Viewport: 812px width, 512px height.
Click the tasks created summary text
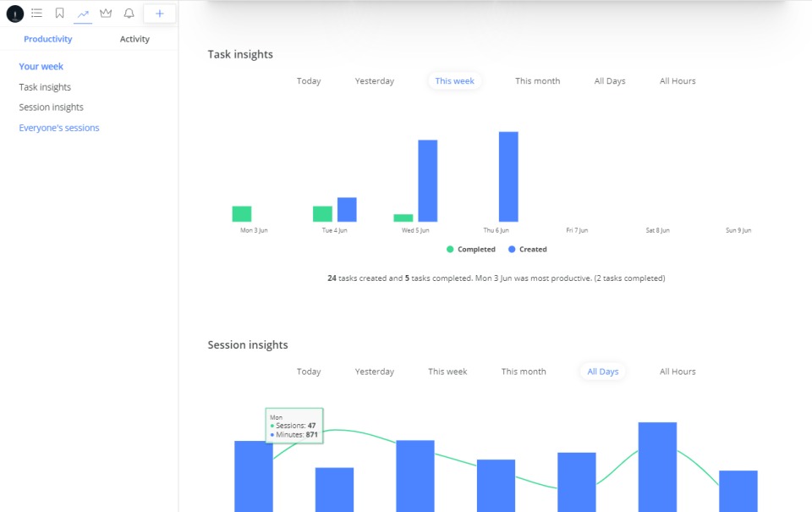click(497, 278)
